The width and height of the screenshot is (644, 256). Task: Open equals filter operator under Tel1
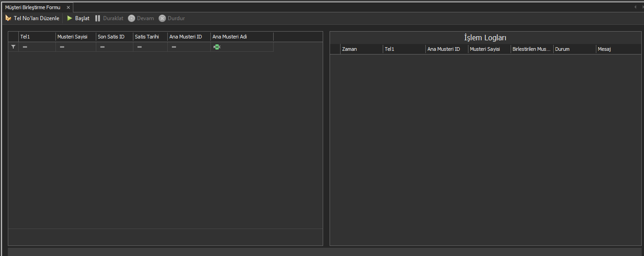coord(25,47)
